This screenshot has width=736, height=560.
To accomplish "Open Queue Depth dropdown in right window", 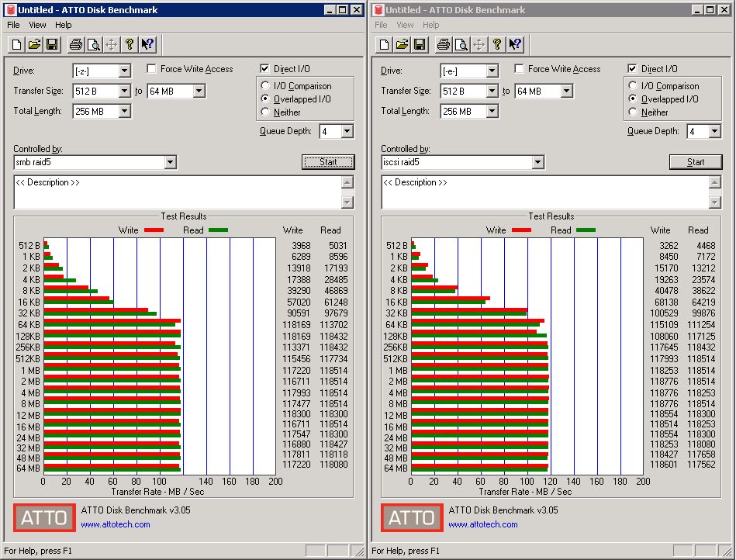I will click(714, 131).
